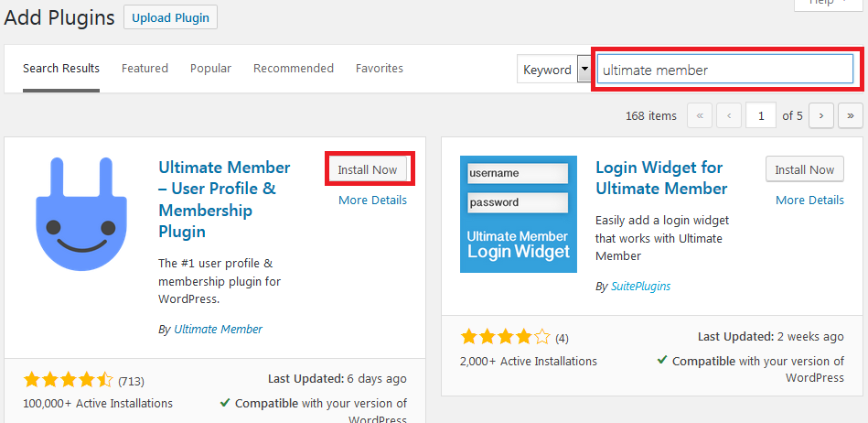Open More Details for Login Widget plugin
This screenshot has height=423, width=868.
point(809,201)
